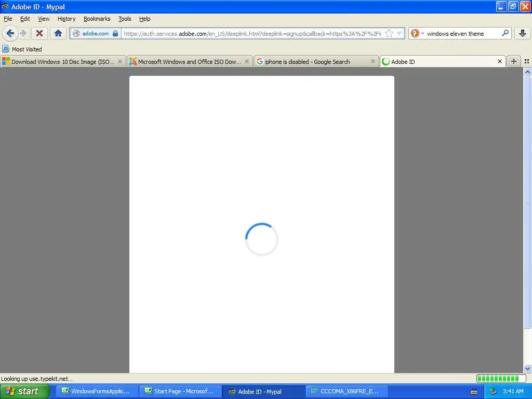Open the Home page icon
Viewport: 532px width, 399px height.
pos(58,33)
